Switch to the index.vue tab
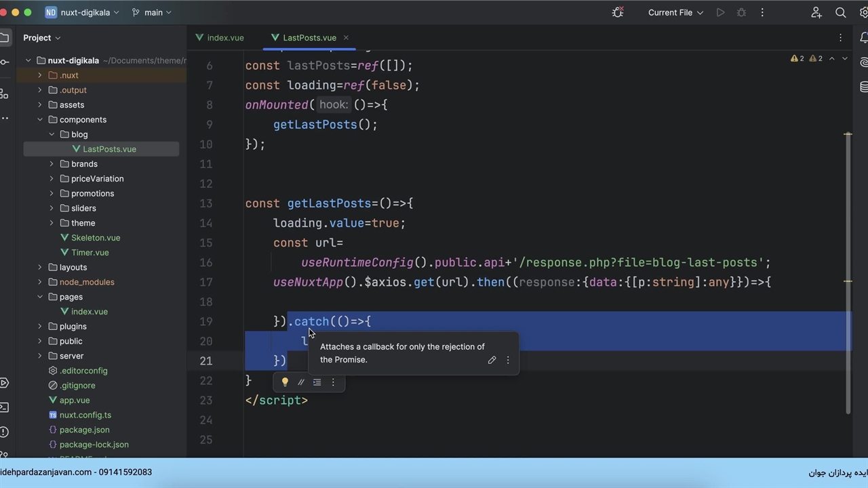 click(x=224, y=38)
